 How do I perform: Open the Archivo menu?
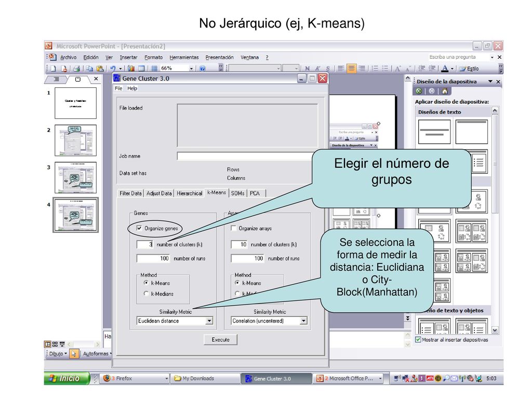tap(68, 57)
